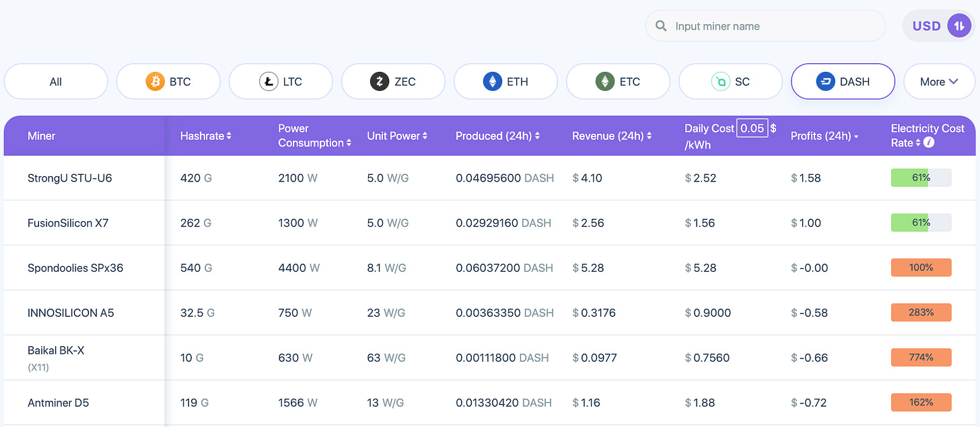Click the Litecoin logo icon

[269, 82]
